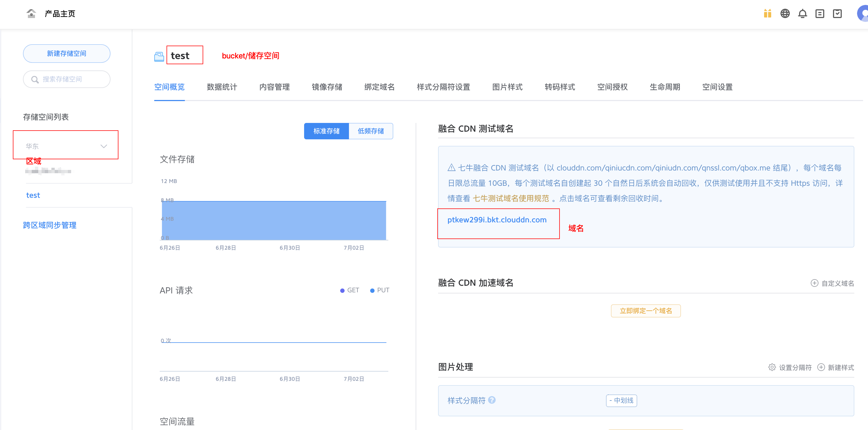
Task: Click the user avatar icon
Action: pyautogui.click(x=863, y=14)
